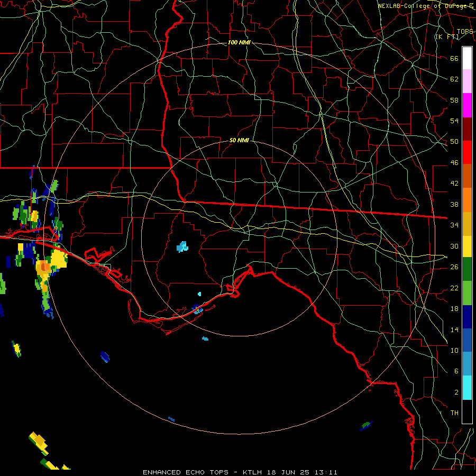Click the legend value 46
476x476 pixels.
coord(454,163)
